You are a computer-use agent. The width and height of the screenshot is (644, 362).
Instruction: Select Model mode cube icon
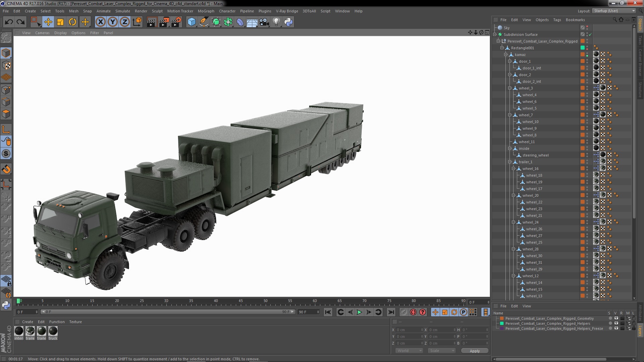[x=6, y=53]
